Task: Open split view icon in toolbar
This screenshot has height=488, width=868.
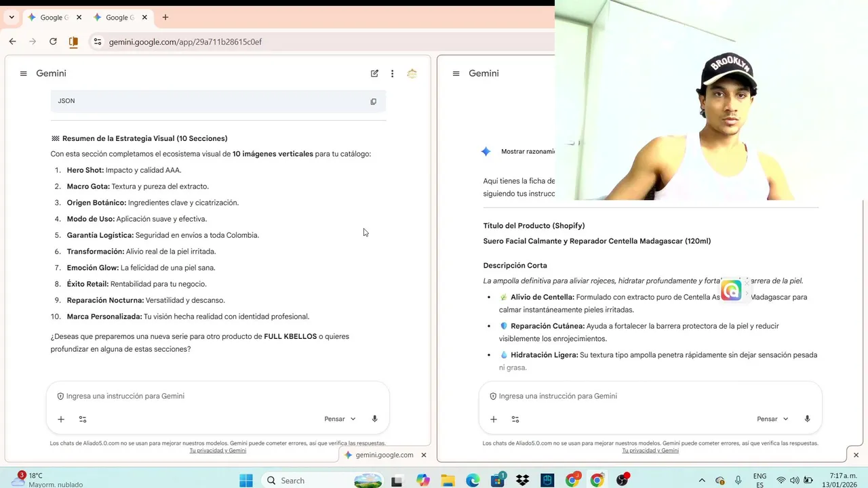Action: 73,42
